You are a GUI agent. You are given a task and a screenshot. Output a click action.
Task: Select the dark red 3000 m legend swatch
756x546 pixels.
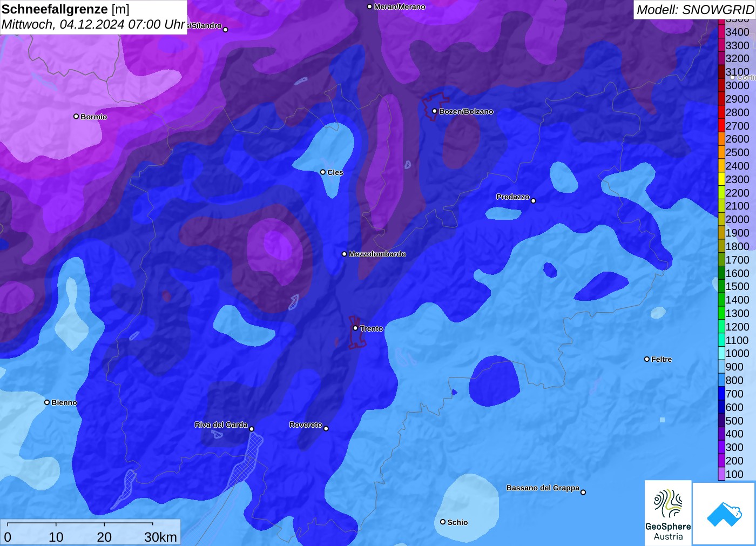[x=721, y=85]
